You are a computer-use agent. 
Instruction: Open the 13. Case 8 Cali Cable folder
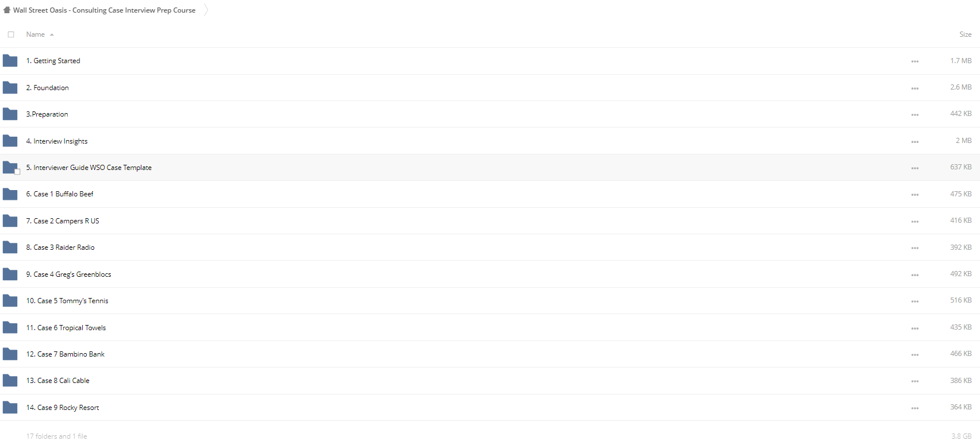(57, 381)
